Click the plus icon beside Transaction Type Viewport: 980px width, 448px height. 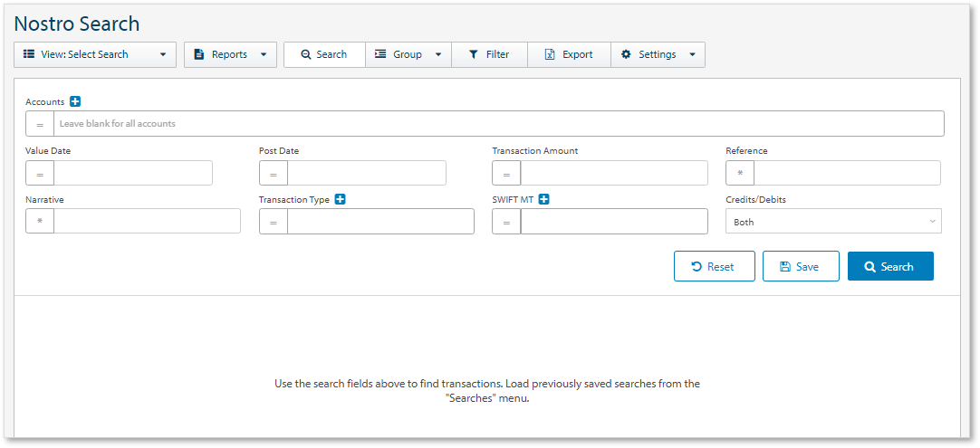[340, 199]
